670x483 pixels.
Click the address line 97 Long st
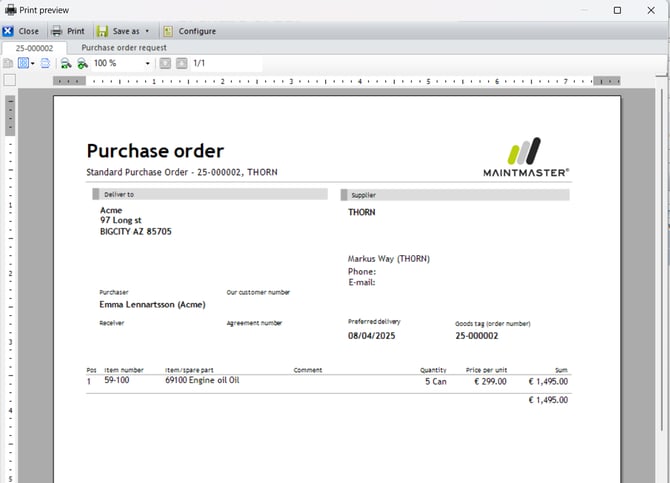(120, 220)
